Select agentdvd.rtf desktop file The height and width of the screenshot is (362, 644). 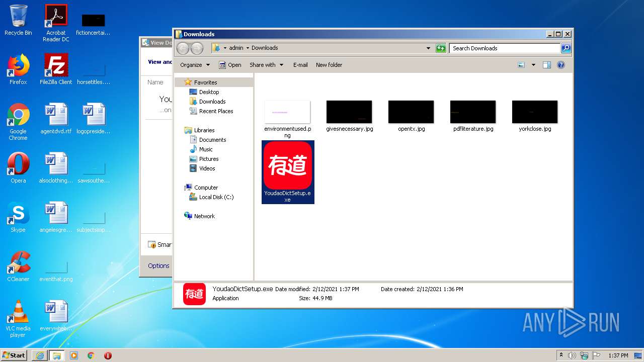click(x=56, y=119)
